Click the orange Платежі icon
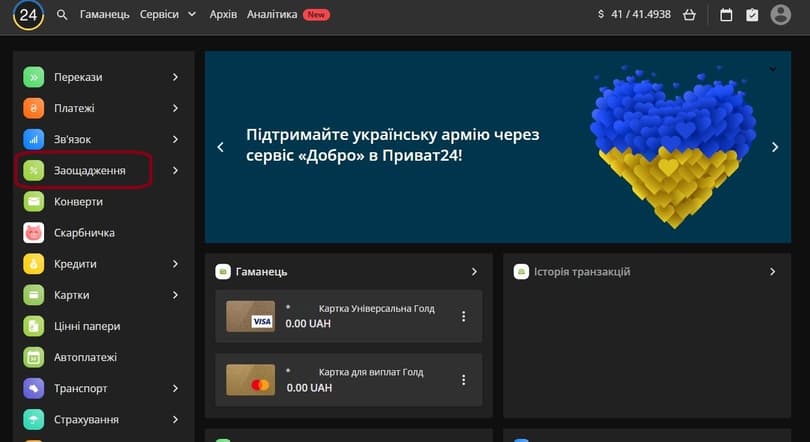The image size is (810, 442). (34, 108)
